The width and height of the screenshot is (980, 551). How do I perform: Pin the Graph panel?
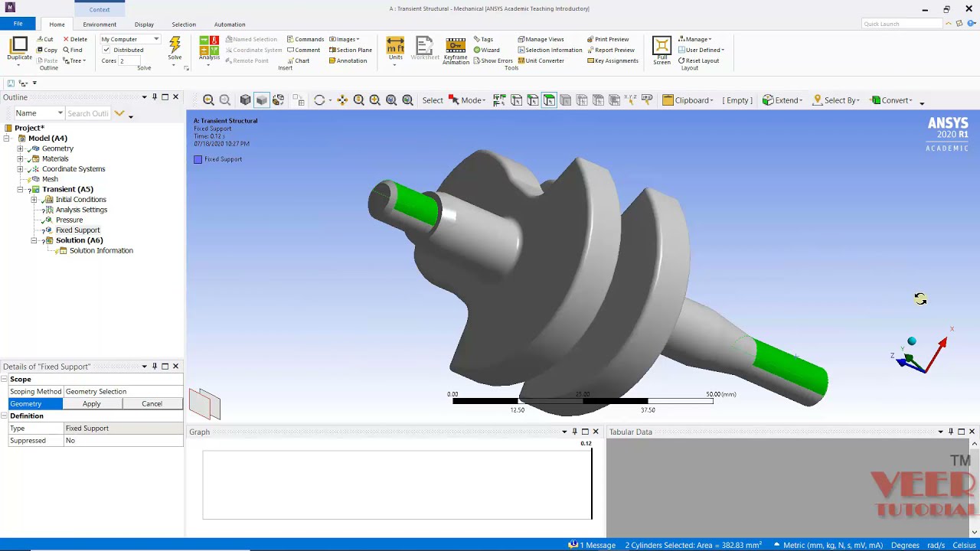coord(574,432)
